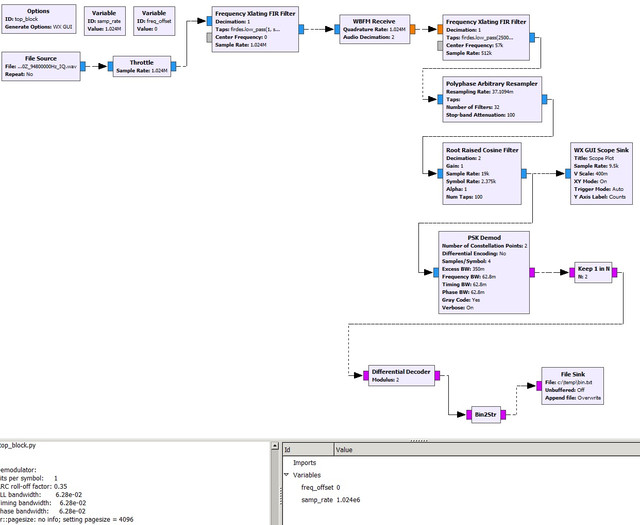640x525 pixels.
Task: Select the samp_rate Variable block
Action: tap(104, 21)
